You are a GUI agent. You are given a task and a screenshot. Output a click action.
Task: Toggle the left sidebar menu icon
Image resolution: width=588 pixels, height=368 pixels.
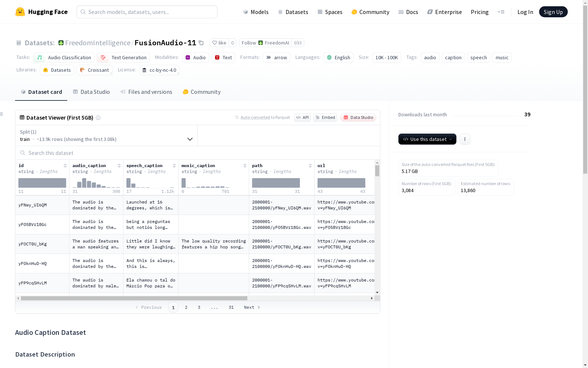pyautogui.click(x=2, y=114)
